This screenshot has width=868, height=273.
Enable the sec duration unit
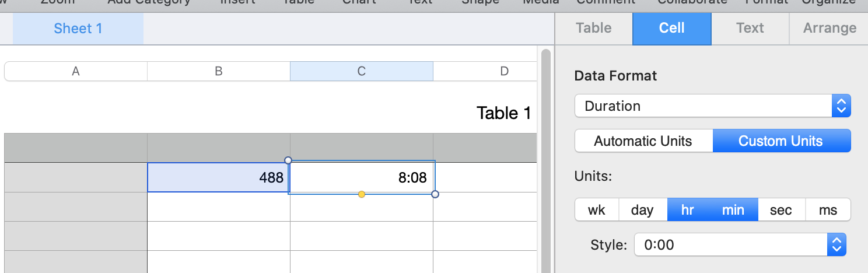click(x=781, y=210)
